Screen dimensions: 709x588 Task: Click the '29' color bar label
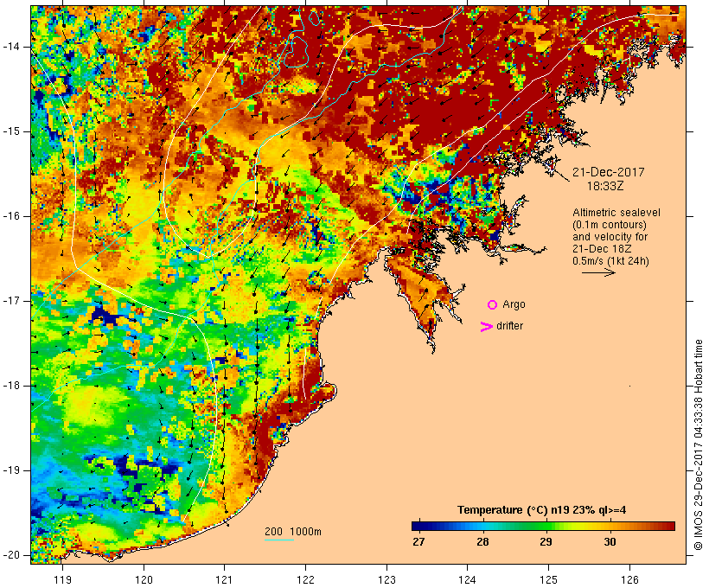(546, 542)
